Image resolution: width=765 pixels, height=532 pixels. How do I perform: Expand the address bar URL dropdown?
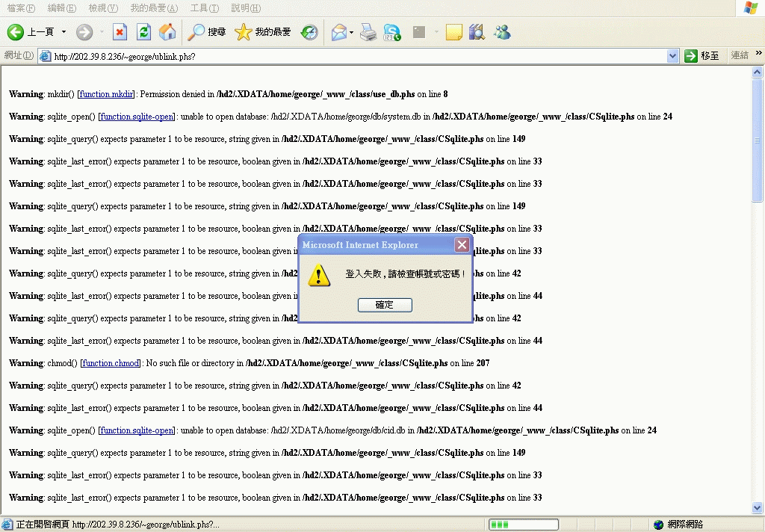pyautogui.click(x=672, y=56)
